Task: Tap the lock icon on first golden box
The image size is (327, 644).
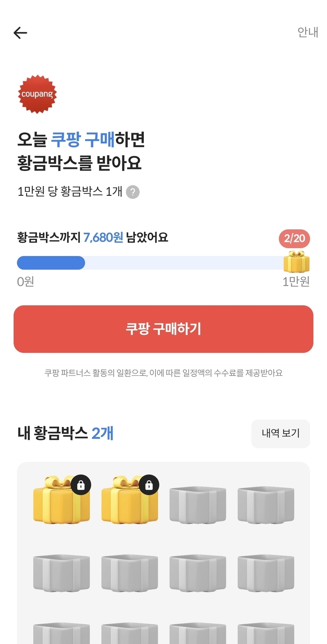Action: (x=81, y=485)
